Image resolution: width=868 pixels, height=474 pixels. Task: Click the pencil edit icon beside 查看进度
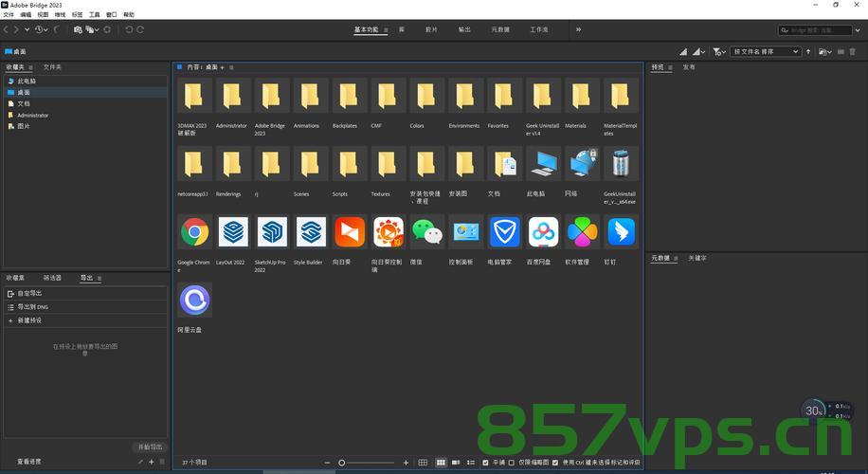click(140, 462)
